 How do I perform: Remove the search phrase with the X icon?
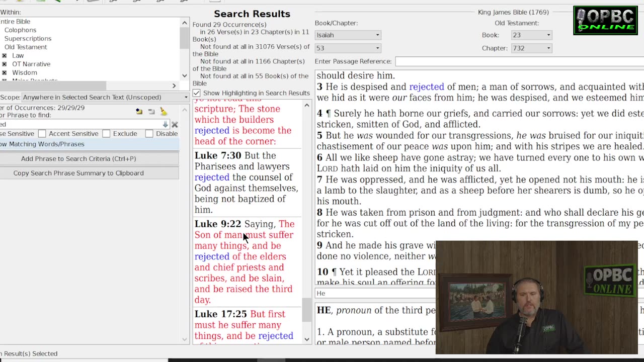pos(175,124)
